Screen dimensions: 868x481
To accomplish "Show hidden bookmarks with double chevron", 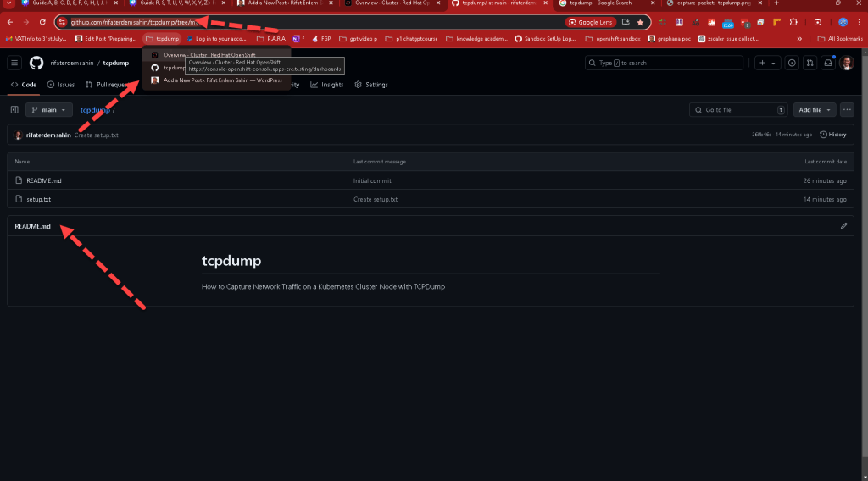I will tap(799, 39).
